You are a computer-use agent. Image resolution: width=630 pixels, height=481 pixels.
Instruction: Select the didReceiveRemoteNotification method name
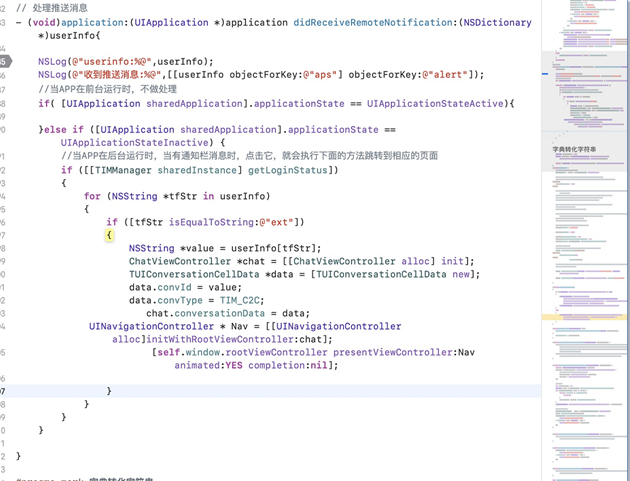(372, 23)
